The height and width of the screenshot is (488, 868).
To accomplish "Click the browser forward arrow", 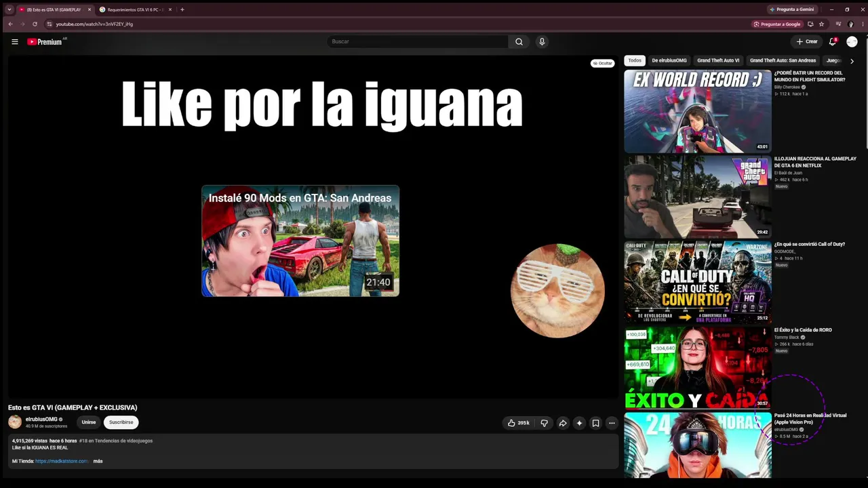I will (22, 24).
